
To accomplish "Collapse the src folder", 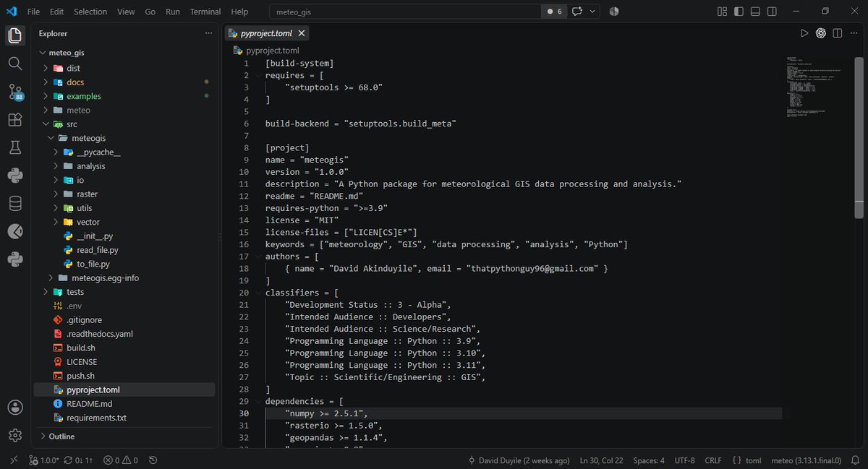I will [46, 124].
